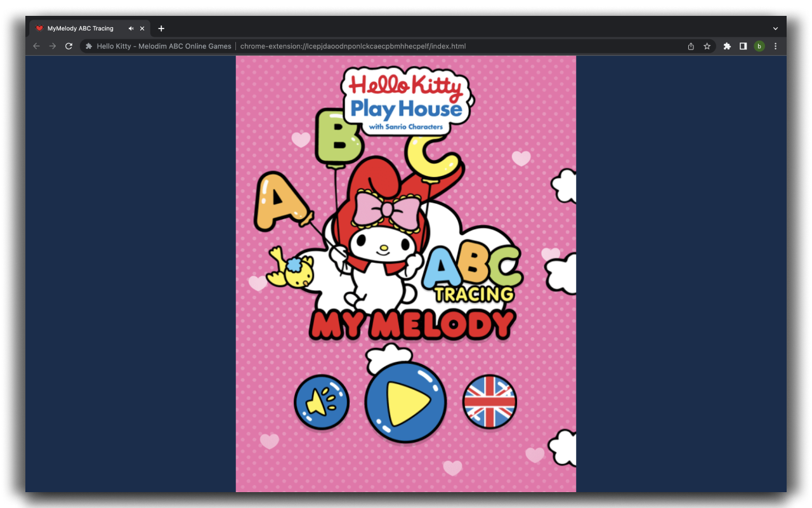Navigate back using the browser arrow
The height and width of the screenshot is (508, 812).
click(x=36, y=46)
